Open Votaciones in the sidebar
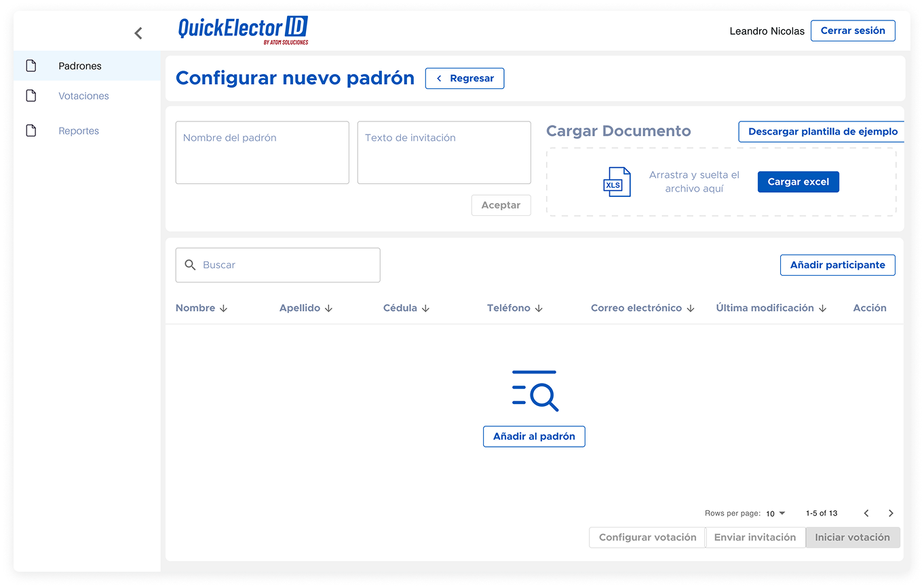This screenshot has height=588, width=924. coord(87,96)
